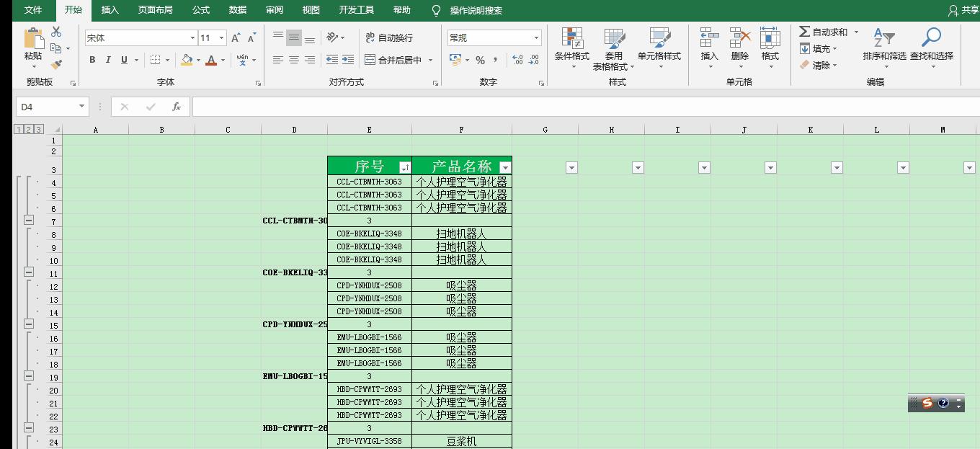Open the Name Box dropdown showing D4
This screenshot has height=449, width=980.
point(81,107)
